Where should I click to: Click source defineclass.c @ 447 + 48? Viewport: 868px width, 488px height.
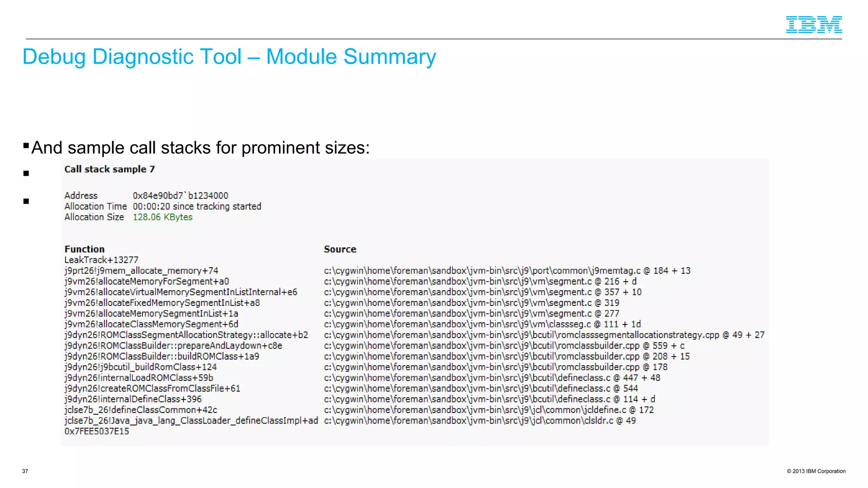pyautogui.click(x=492, y=377)
